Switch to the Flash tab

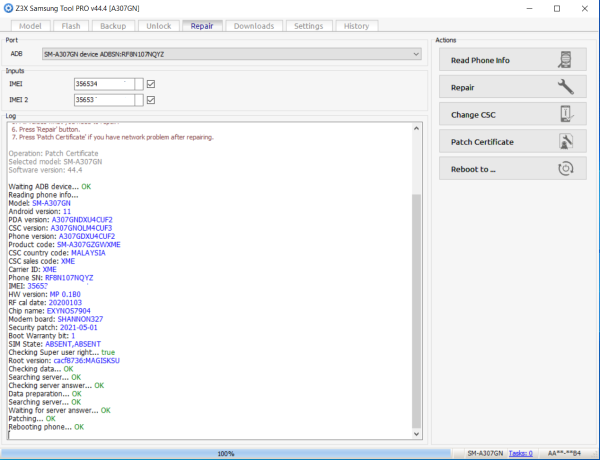pos(71,26)
